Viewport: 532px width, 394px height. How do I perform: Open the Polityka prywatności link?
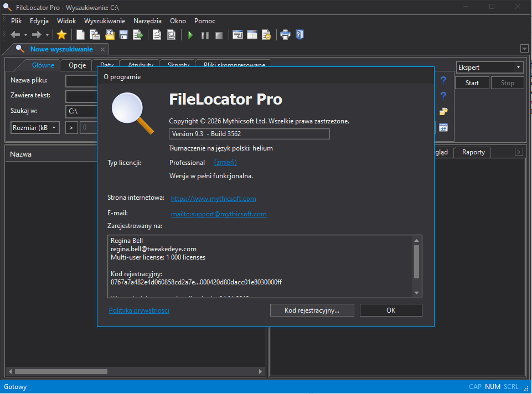[139, 310]
